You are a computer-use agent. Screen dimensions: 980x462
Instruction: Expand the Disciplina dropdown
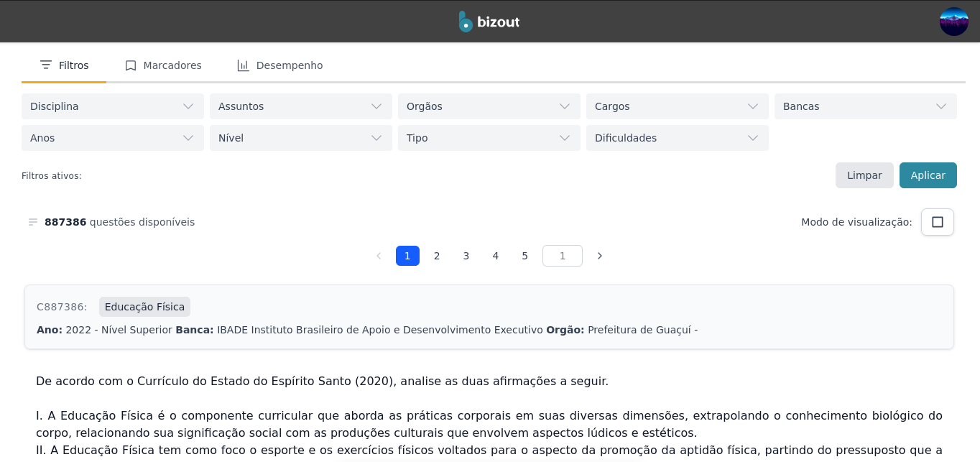coord(113,106)
